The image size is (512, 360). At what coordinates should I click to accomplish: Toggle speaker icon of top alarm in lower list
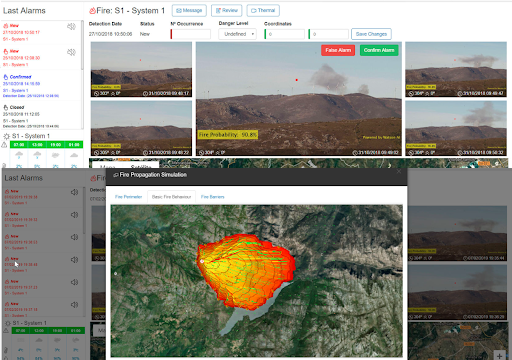coord(74,192)
